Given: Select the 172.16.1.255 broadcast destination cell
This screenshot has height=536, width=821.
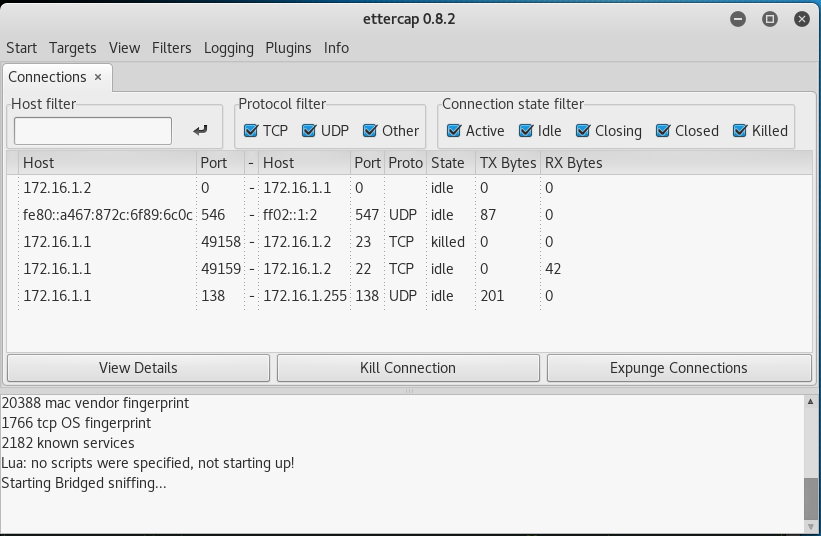Looking at the screenshot, I should pyautogui.click(x=305, y=296).
